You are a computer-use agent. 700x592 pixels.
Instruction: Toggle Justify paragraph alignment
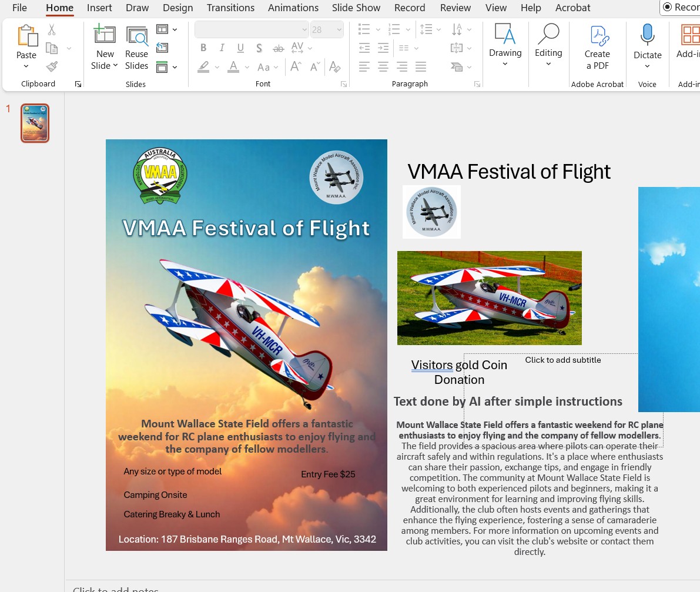point(421,67)
